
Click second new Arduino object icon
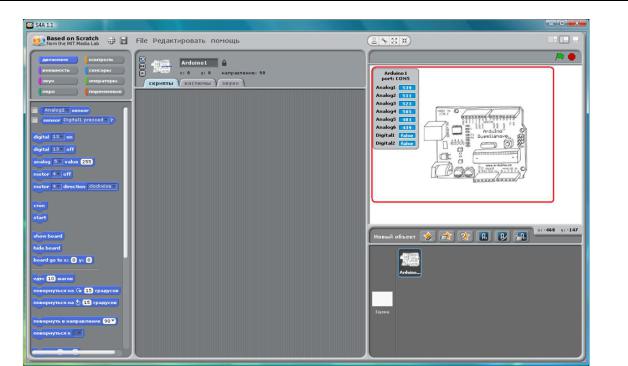(x=502, y=236)
